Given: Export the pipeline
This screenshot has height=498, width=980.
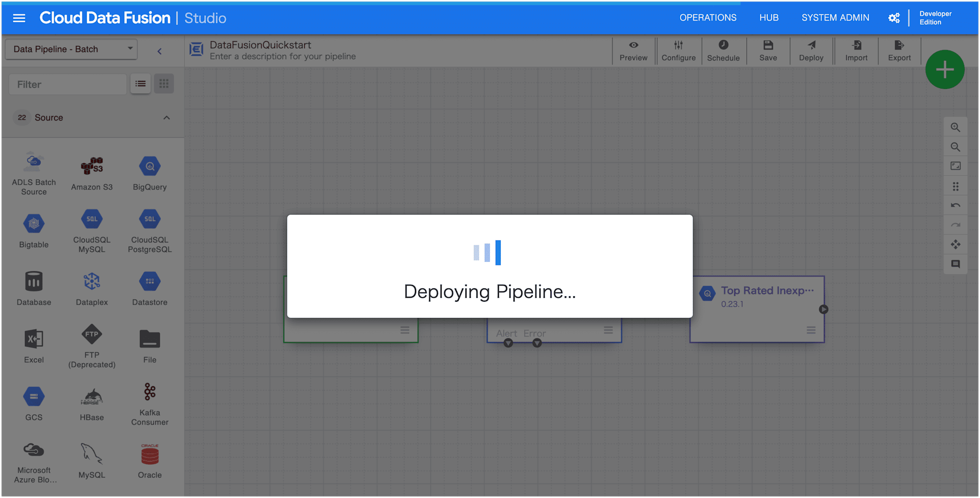Looking at the screenshot, I should 899,51.
